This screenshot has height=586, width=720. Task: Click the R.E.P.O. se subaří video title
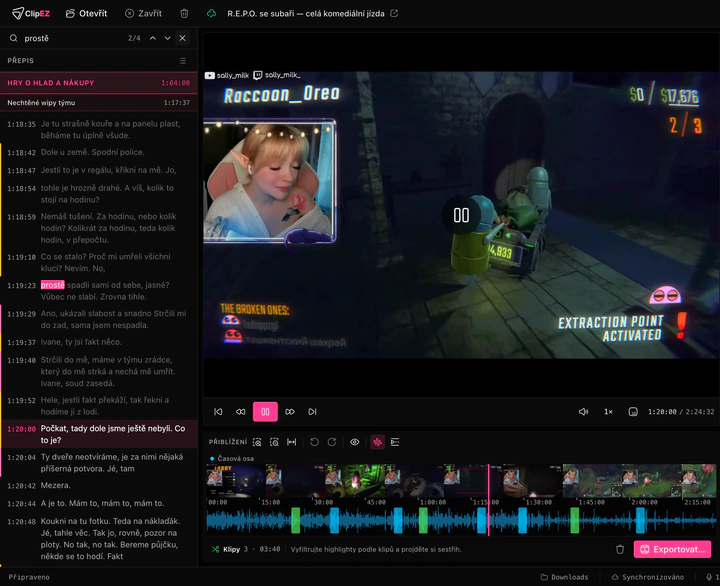click(306, 14)
